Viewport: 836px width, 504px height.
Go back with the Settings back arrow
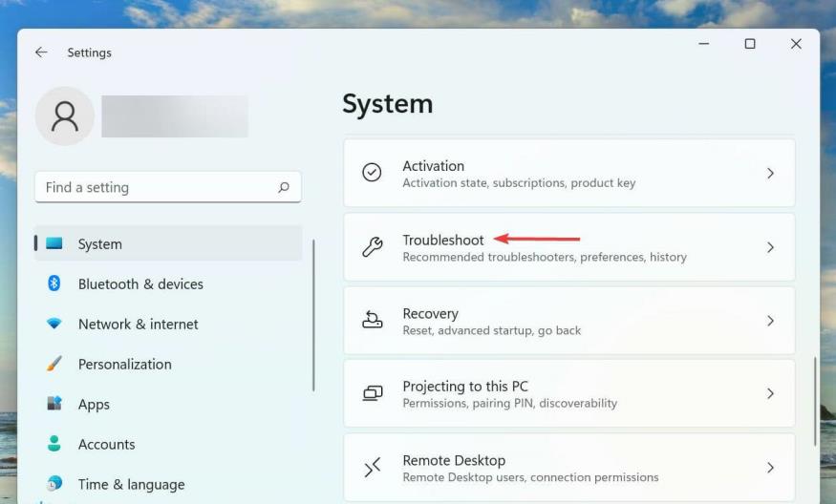pos(41,52)
